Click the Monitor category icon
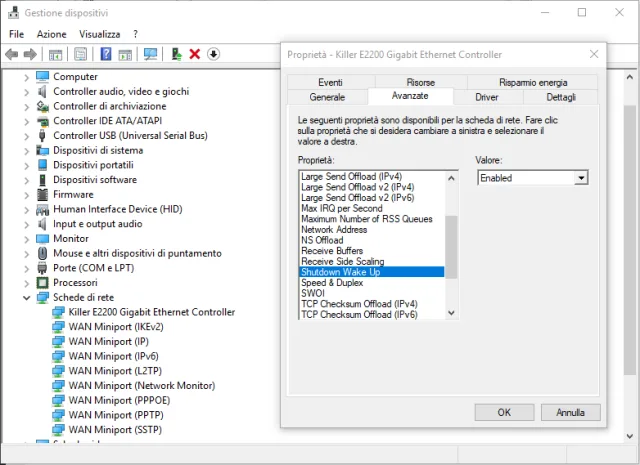 [x=42, y=238]
